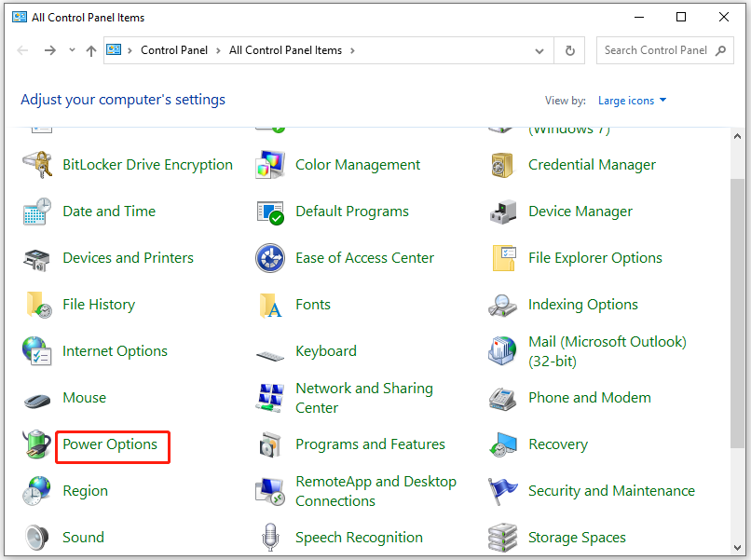Click the Control Panel breadcrumb
The height and width of the screenshot is (560, 751).
174,50
